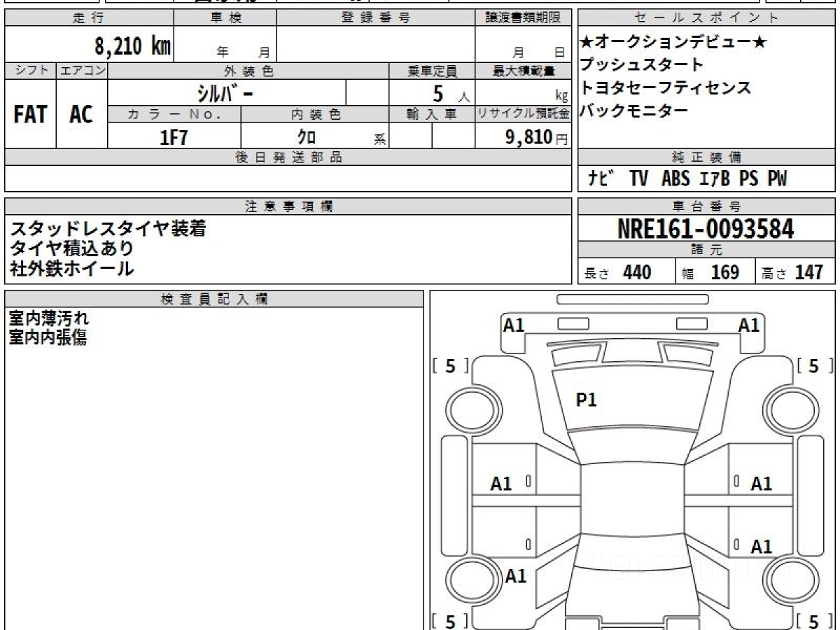840x630 pixels.
Task: Click the 車台番号 heading
Action: tap(706, 206)
